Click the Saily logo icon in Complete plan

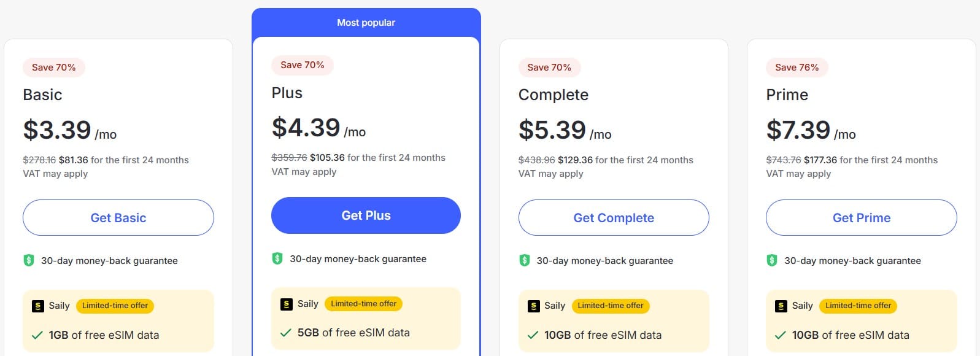click(534, 306)
